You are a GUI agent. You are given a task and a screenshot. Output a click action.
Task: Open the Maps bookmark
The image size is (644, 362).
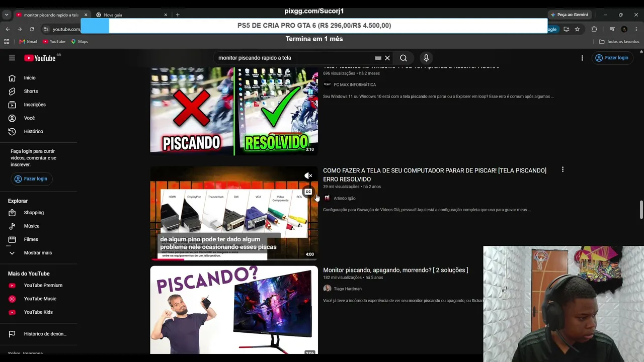79,42
